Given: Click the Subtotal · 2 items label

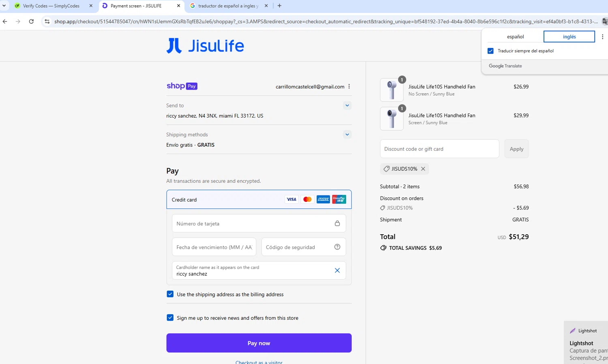Looking at the screenshot, I should (400, 186).
